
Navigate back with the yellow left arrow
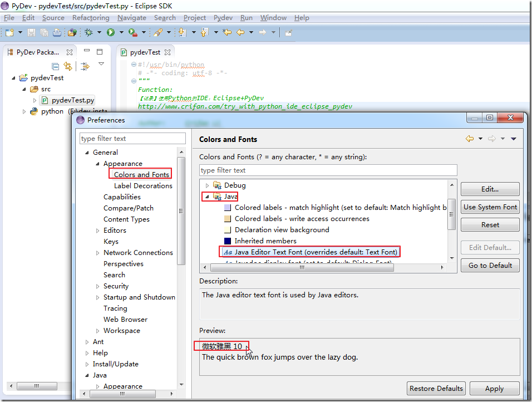click(x=240, y=33)
